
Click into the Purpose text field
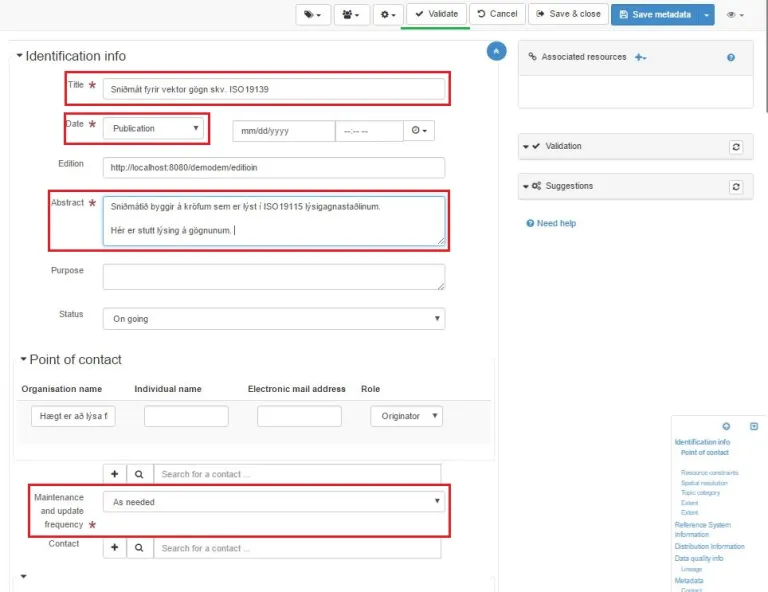(273, 277)
